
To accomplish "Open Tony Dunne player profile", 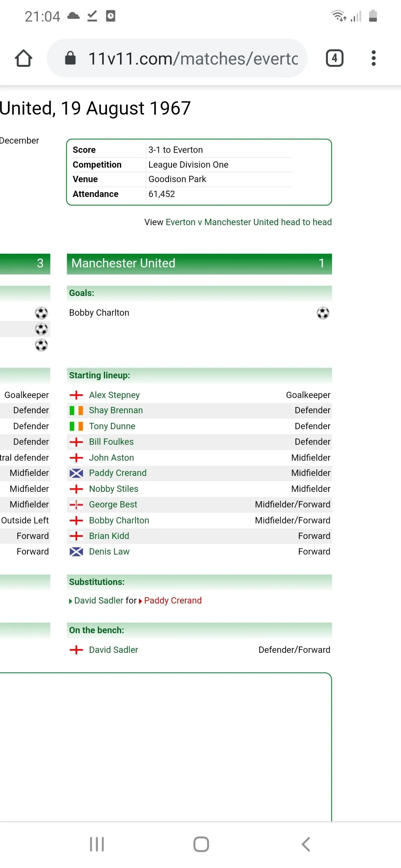I will click(x=112, y=426).
